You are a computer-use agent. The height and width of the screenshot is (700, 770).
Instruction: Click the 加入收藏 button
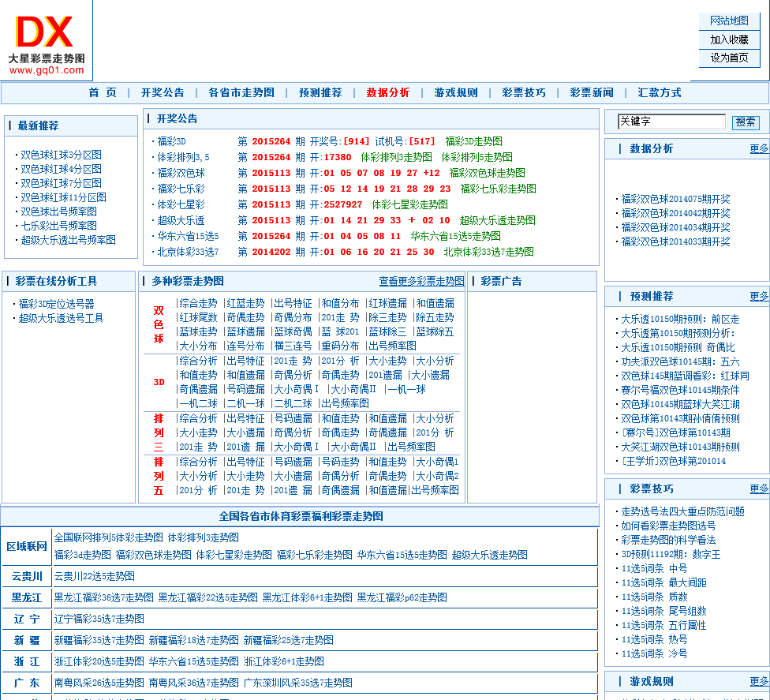(x=729, y=39)
